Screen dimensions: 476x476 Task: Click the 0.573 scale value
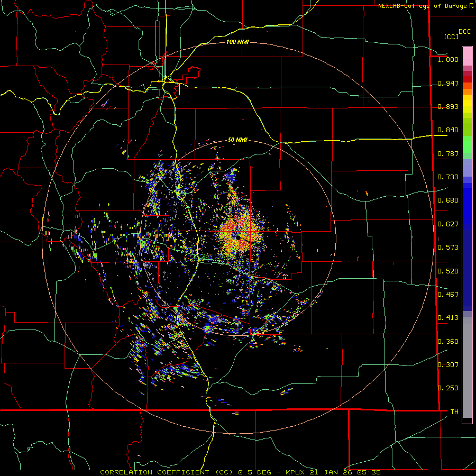click(448, 248)
